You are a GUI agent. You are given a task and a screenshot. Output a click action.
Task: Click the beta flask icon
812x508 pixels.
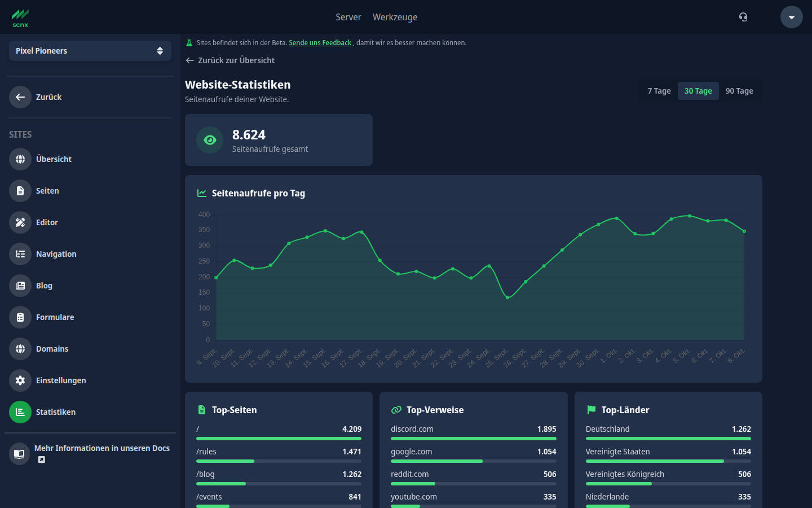coord(189,43)
